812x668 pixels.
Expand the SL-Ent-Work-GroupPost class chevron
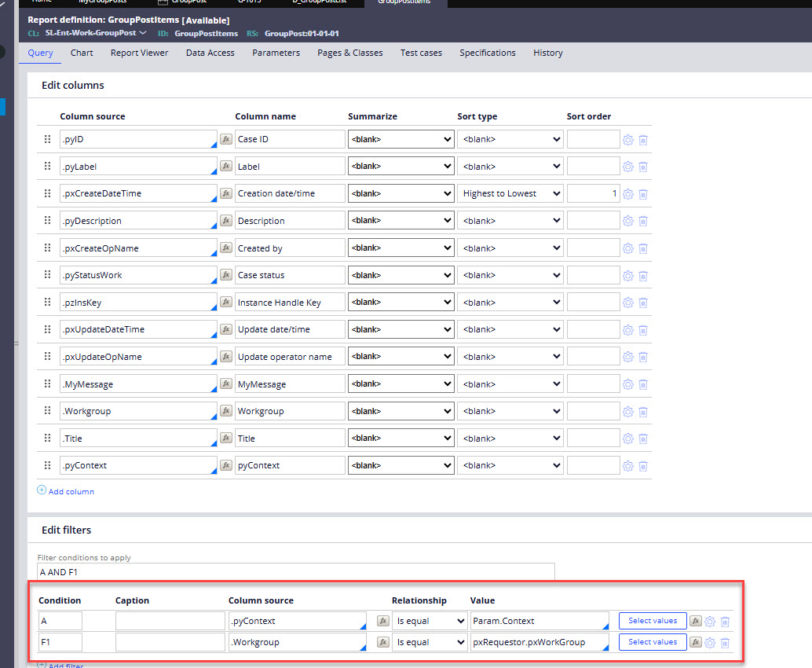tap(143, 33)
